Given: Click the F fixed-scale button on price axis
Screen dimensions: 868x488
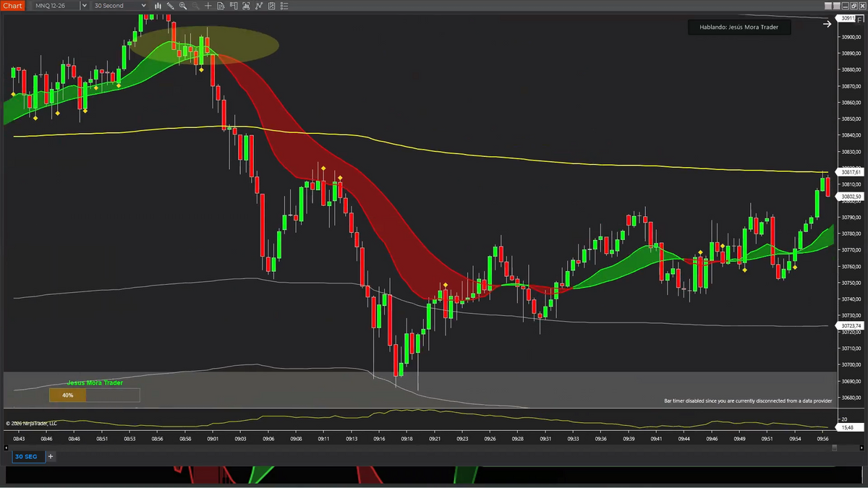Looking at the screenshot, I should coord(859,20).
